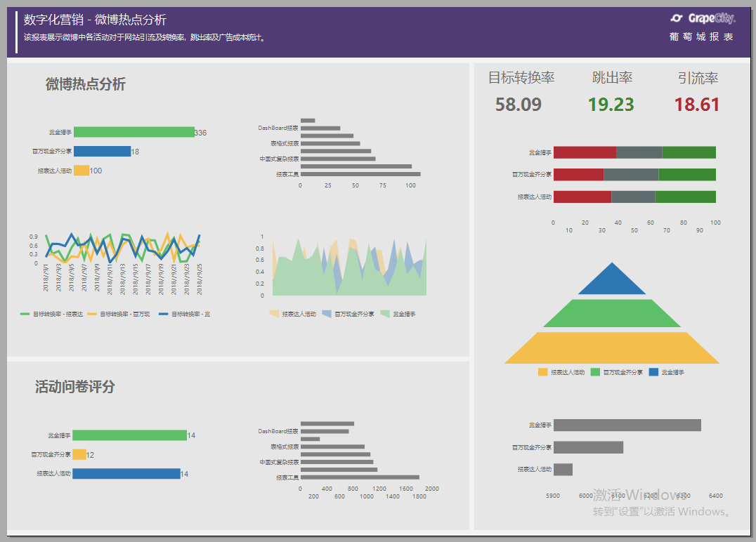Click the red 引流率 value 18.61
756x542 pixels.
697,105
